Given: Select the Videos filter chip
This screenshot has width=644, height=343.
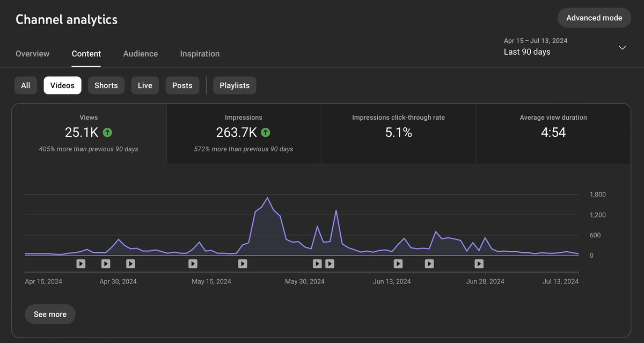Looking at the screenshot, I should click(x=63, y=85).
